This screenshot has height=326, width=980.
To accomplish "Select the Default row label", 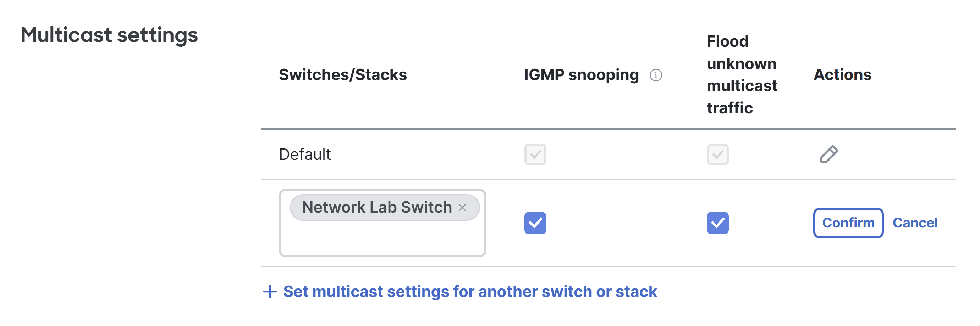I will coord(305,154).
